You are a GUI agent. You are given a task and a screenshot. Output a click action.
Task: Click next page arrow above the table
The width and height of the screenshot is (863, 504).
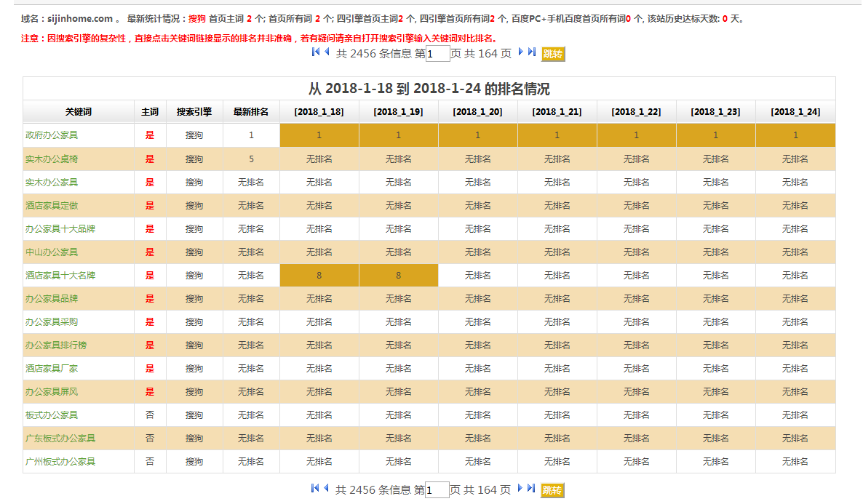521,52
